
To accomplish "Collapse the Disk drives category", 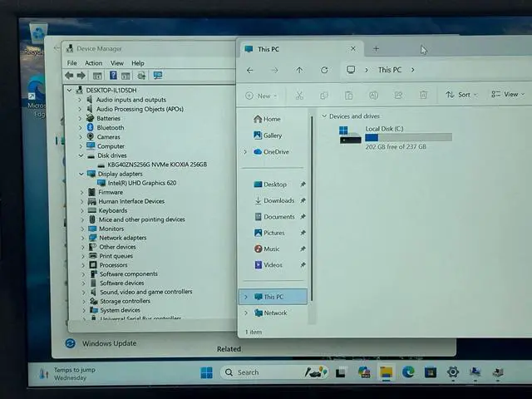I will [81, 155].
